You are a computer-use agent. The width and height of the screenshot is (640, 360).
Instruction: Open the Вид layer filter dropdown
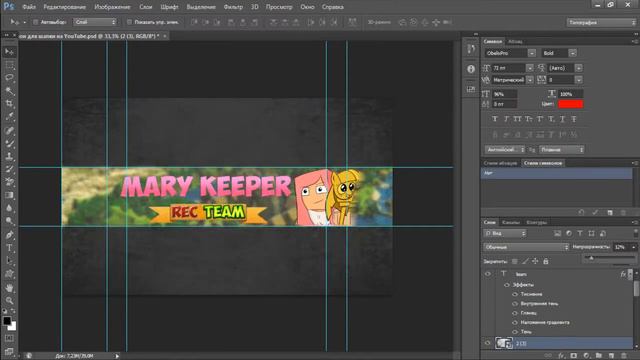click(505, 233)
